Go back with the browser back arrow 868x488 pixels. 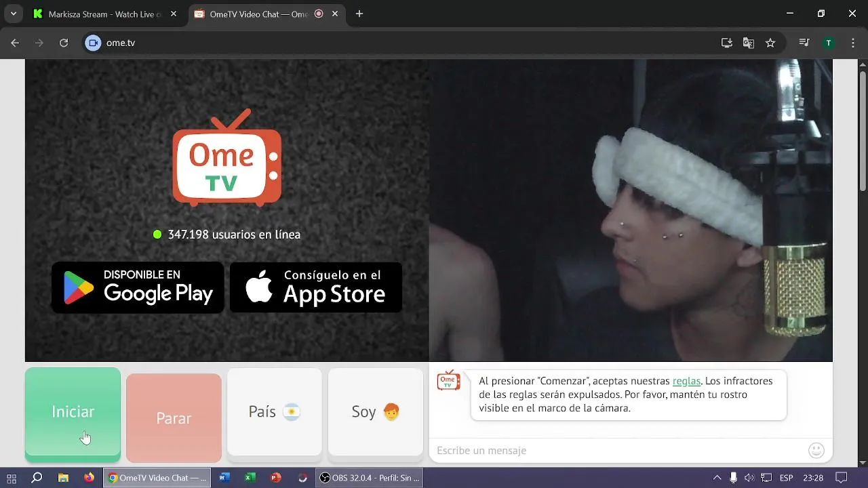pos(15,43)
